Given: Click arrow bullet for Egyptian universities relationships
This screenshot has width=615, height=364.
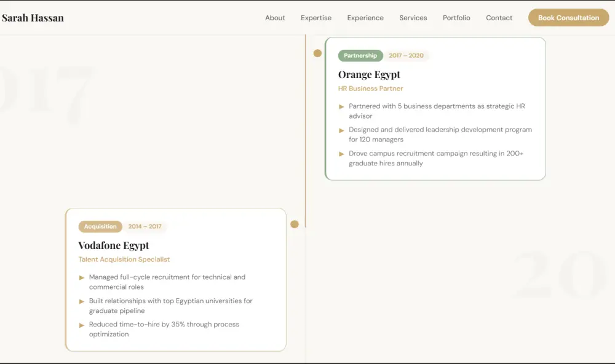Looking at the screenshot, I should click(82, 301).
